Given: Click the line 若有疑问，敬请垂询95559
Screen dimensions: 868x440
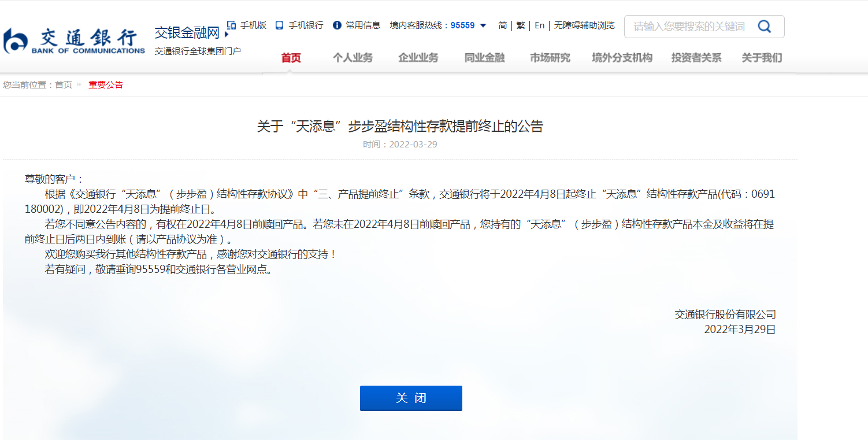Looking at the screenshot, I should (158, 269).
